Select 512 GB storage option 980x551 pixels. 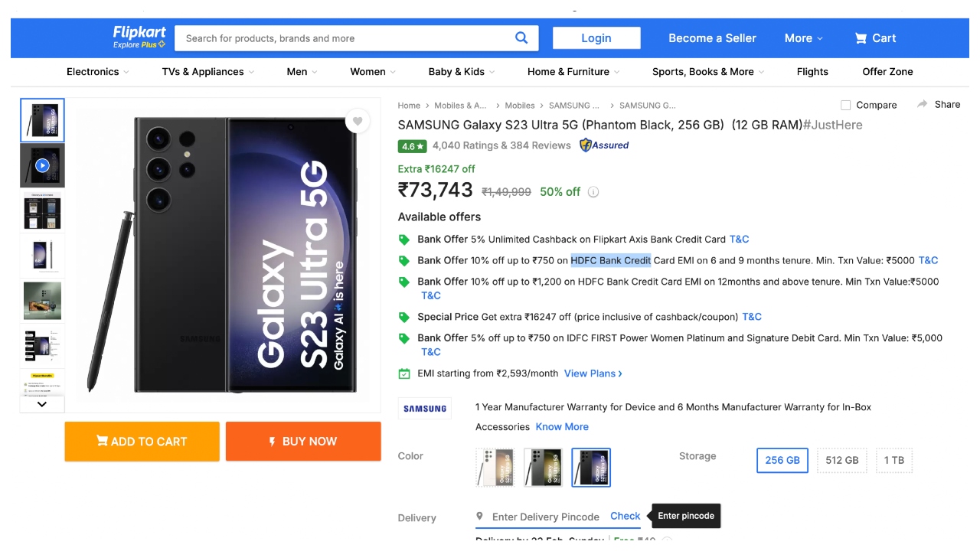tap(841, 460)
